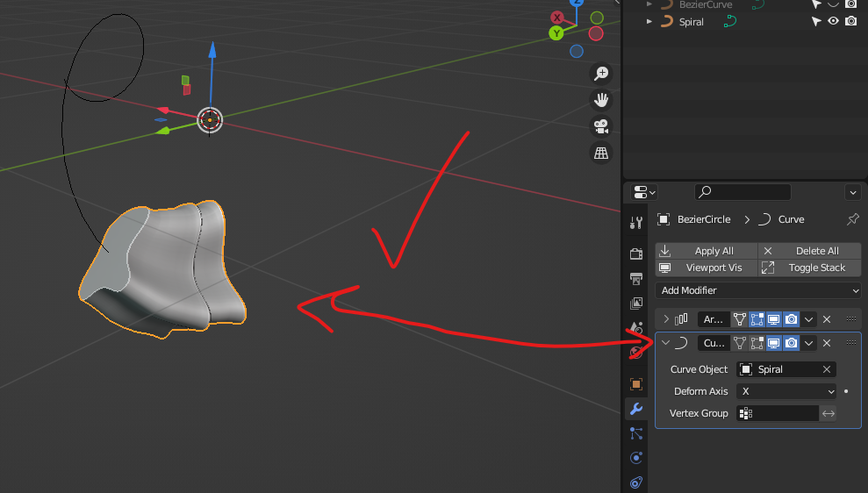Click Delete All button
This screenshot has width=868, height=493.
[x=809, y=251]
